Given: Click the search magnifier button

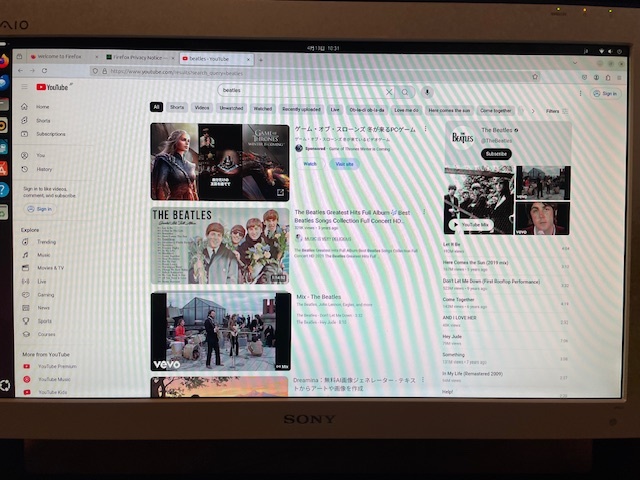Looking at the screenshot, I should tap(405, 93).
